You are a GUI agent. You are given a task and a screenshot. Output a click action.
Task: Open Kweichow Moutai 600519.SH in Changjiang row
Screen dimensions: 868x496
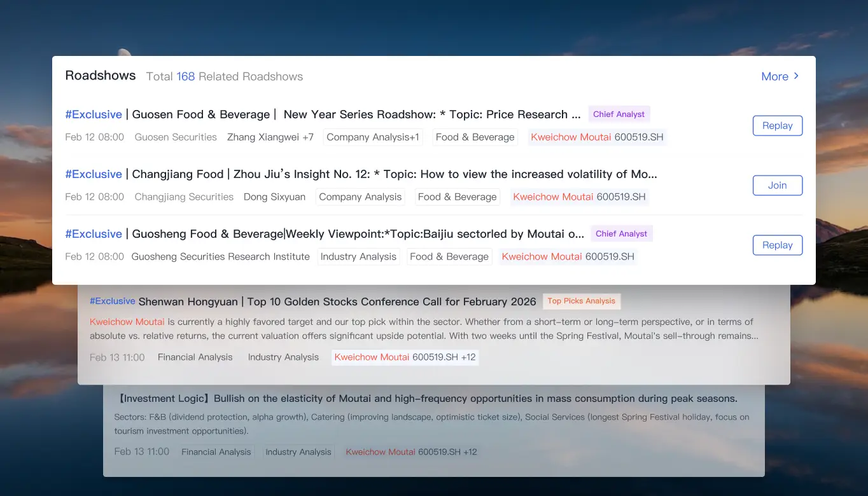(580, 197)
